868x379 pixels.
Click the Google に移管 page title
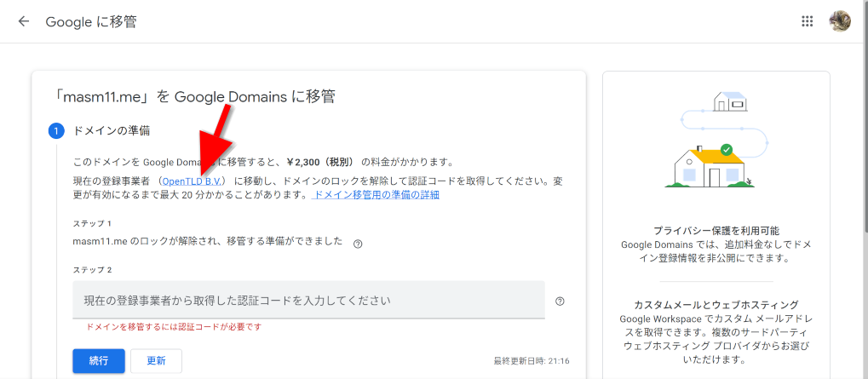coord(91,21)
